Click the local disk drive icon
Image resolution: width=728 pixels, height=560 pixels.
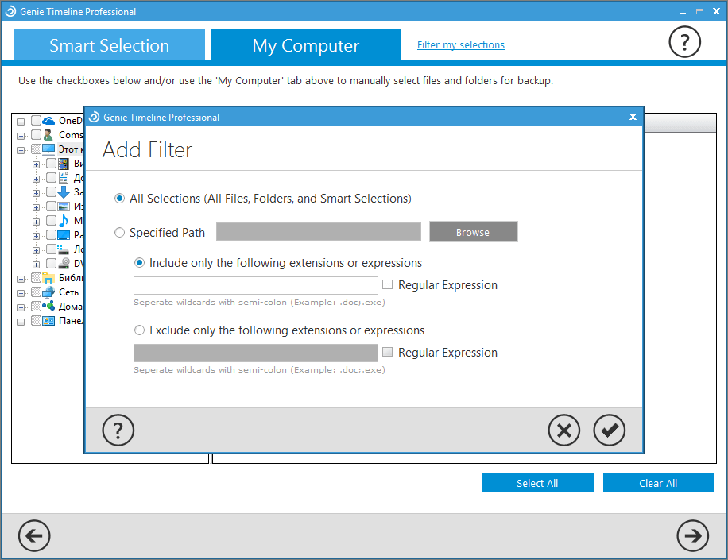[x=64, y=249]
